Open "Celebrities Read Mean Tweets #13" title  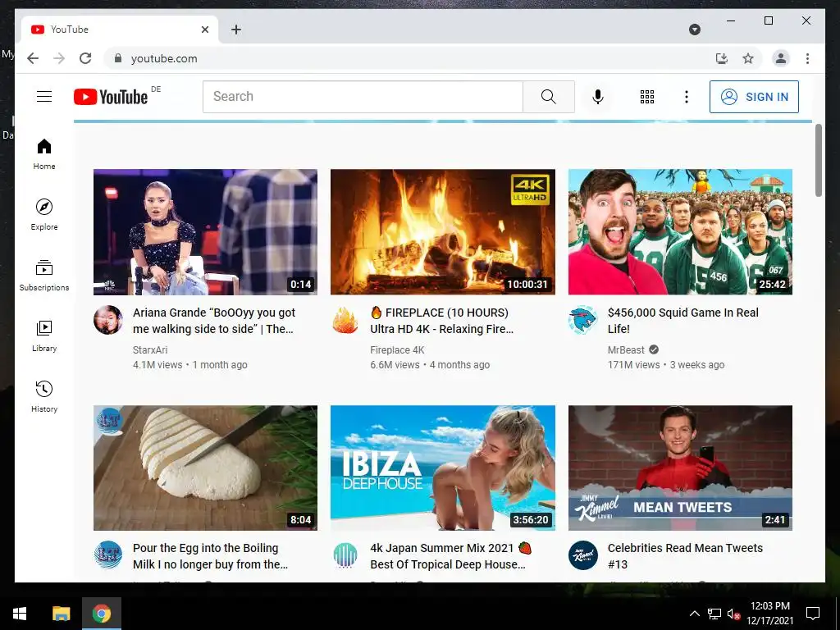pyautogui.click(x=685, y=556)
